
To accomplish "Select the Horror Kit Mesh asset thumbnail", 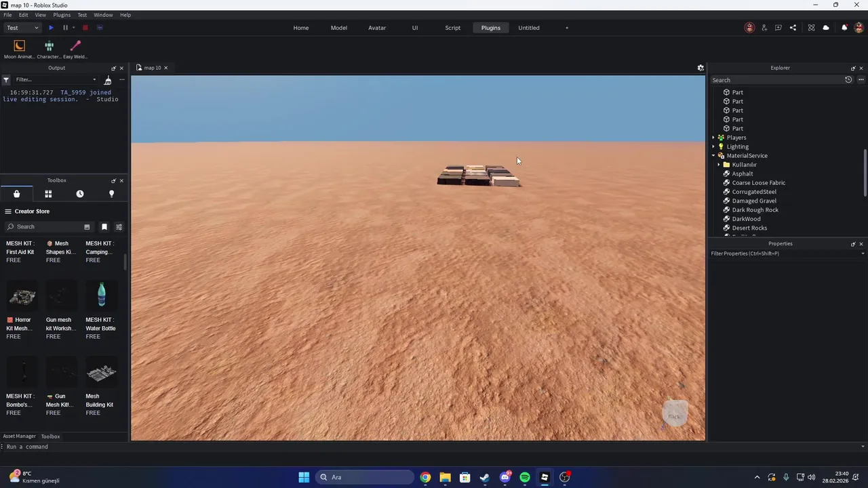I will 22,296.
